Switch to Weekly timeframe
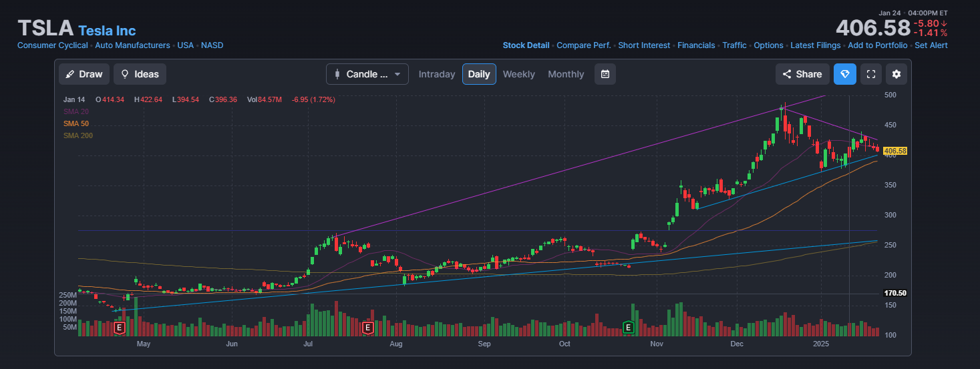 (519, 74)
